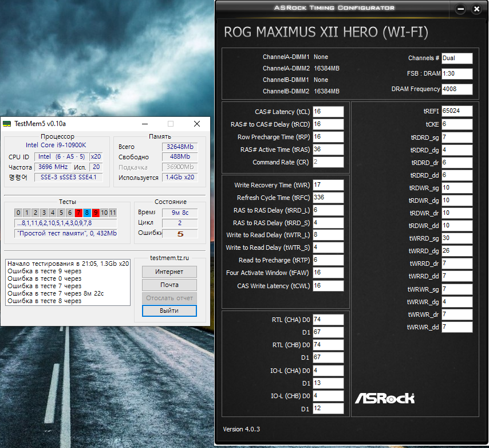
Task: Click the Refresh Cycle Time (tRFC) field
Action: [328, 198]
